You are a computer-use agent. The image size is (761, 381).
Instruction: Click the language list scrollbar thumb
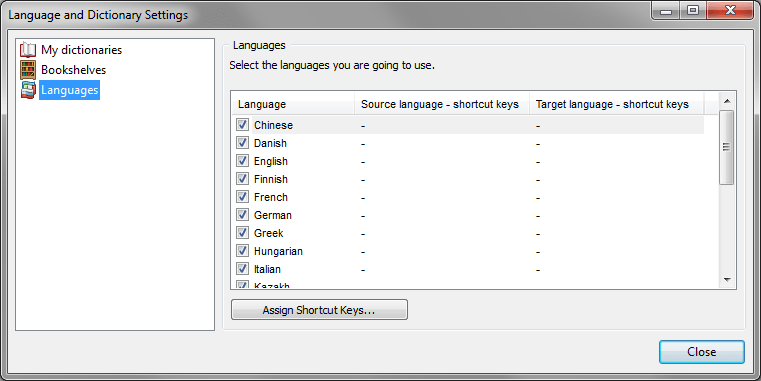(727, 148)
